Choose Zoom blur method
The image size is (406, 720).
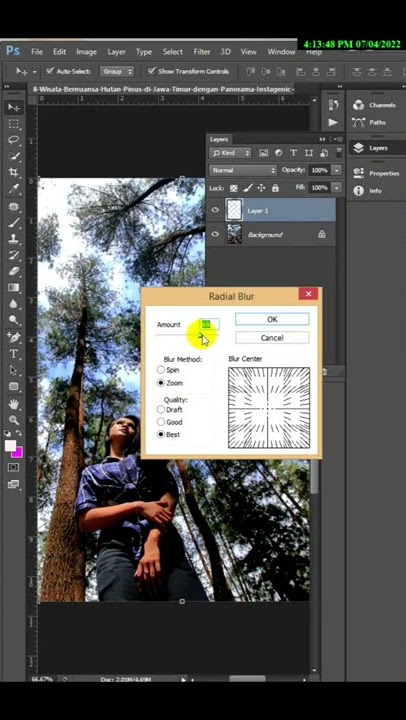pos(161,382)
